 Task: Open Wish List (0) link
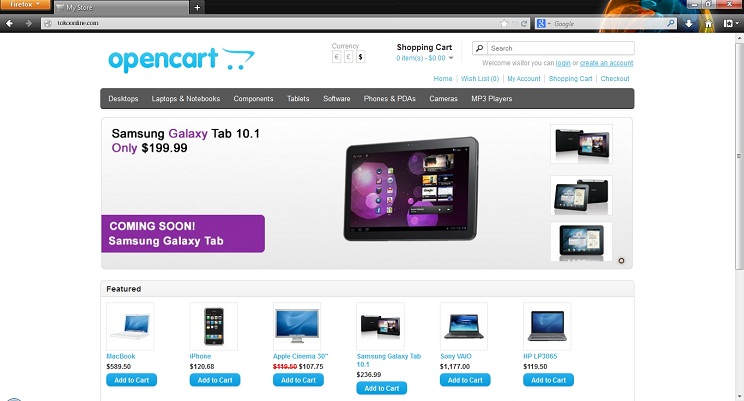(480, 79)
